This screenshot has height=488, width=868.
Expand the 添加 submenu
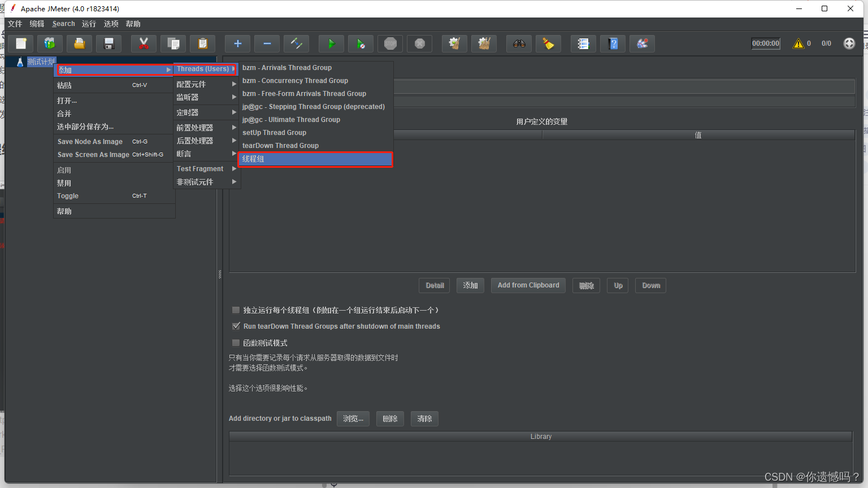tap(114, 70)
